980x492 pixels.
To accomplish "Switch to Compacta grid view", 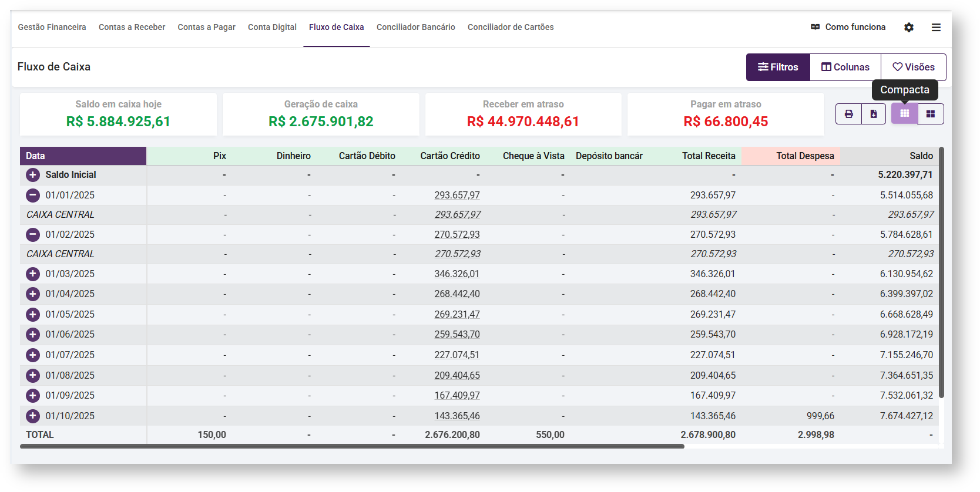I will point(904,114).
